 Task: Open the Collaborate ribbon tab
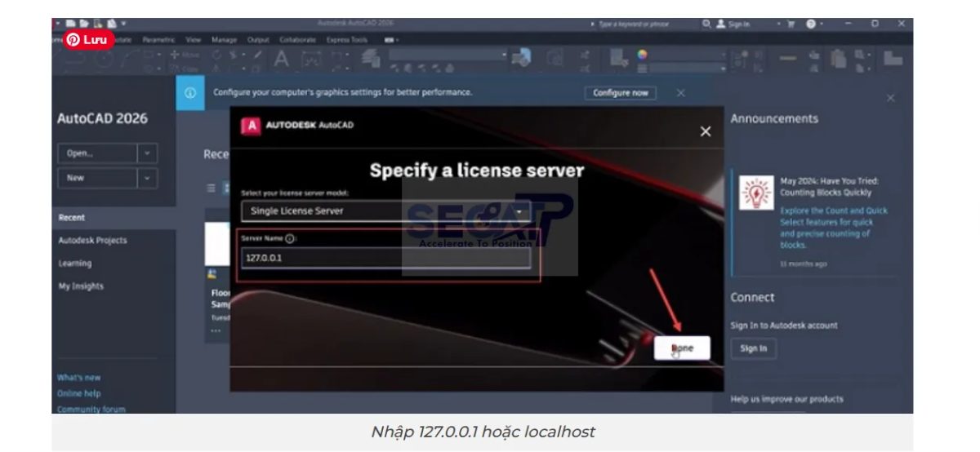pyautogui.click(x=297, y=39)
